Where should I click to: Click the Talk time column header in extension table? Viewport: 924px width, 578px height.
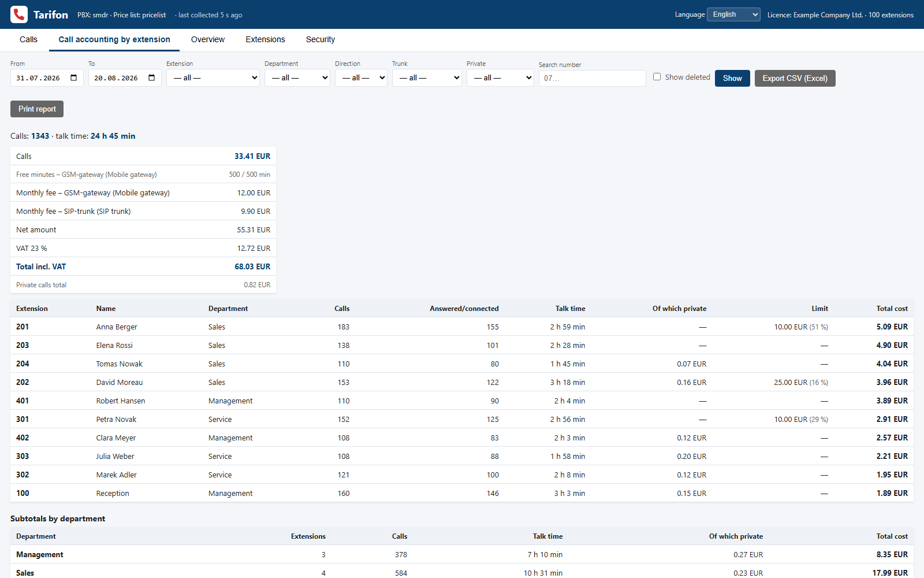pyautogui.click(x=570, y=308)
